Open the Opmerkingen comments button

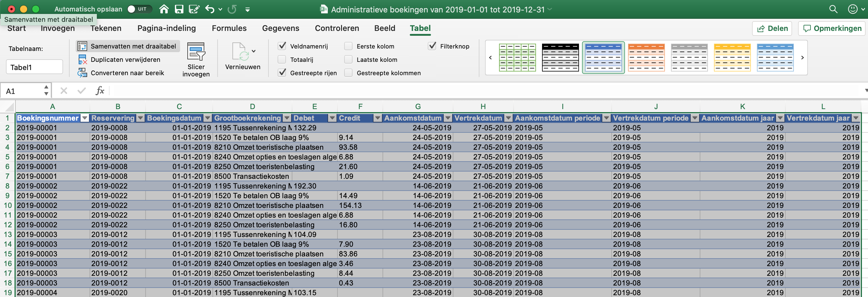[832, 29]
